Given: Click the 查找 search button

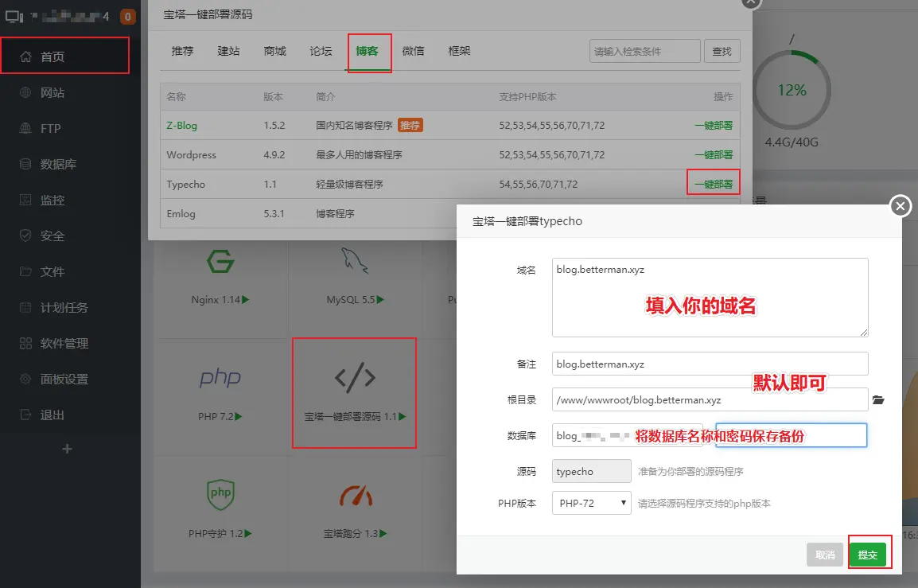Looking at the screenshot, I should (x=722, y=51).
